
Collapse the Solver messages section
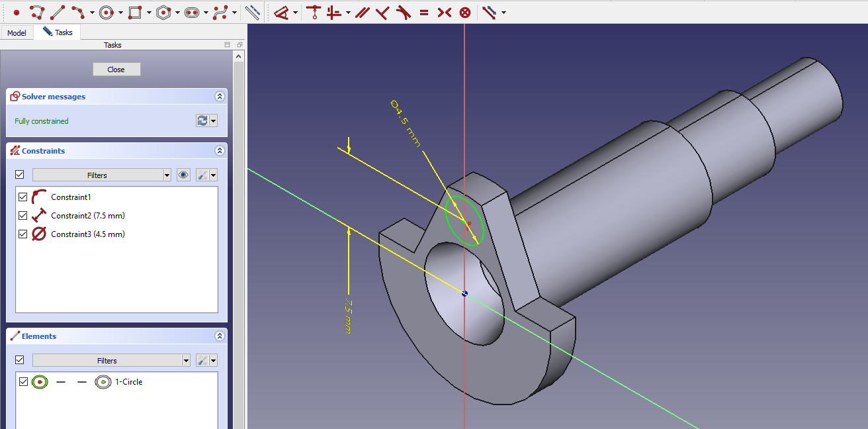(220, 97)
